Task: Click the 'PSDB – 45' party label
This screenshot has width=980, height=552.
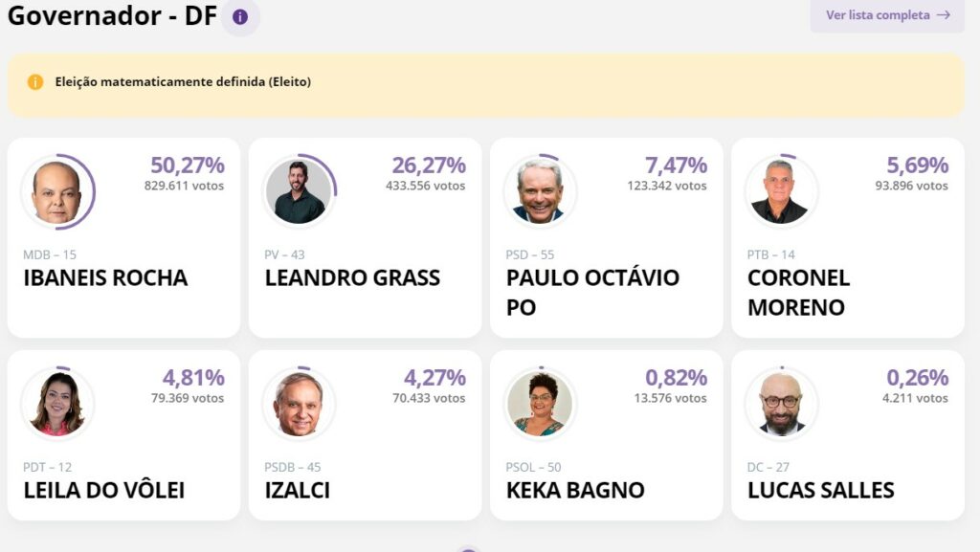Action: pyautogui.click(x=293, y=468)
